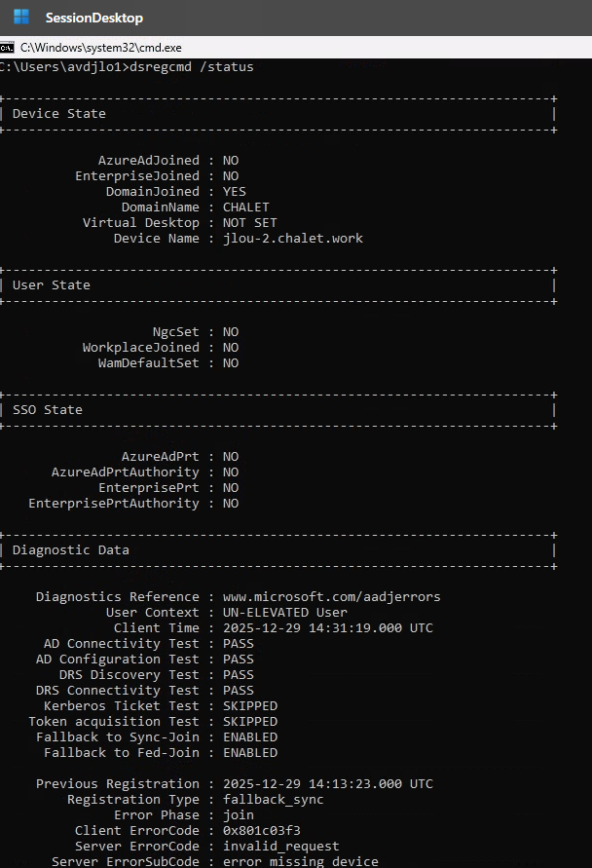The image size is (592, 868).
Task: Click the cmd.exe icon in the title bar
Action: pos(7,47)
